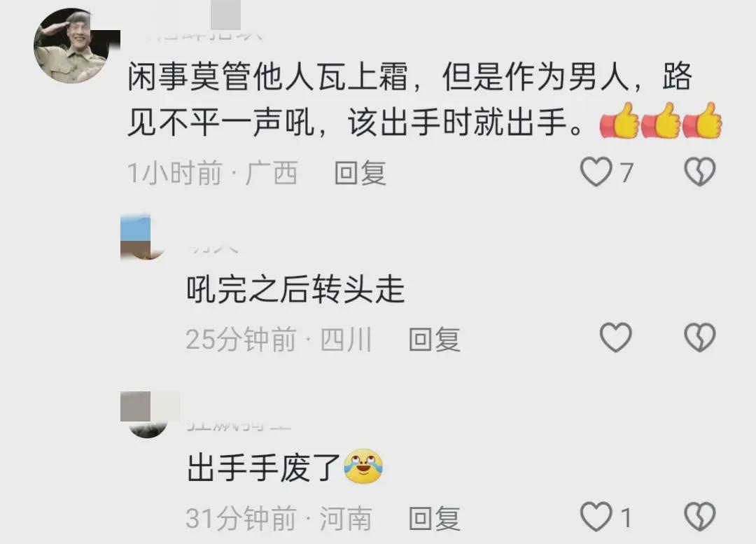
Task: Reply to the 25分钟前 四川 comment
Action: [434, 339]
